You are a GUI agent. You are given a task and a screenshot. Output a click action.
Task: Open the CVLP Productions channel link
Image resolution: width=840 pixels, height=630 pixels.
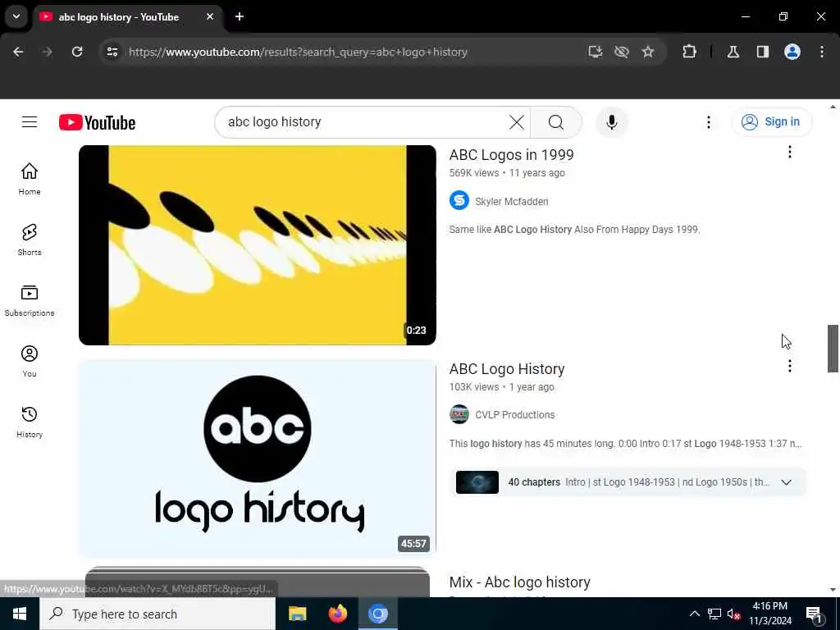coord(515,414)
